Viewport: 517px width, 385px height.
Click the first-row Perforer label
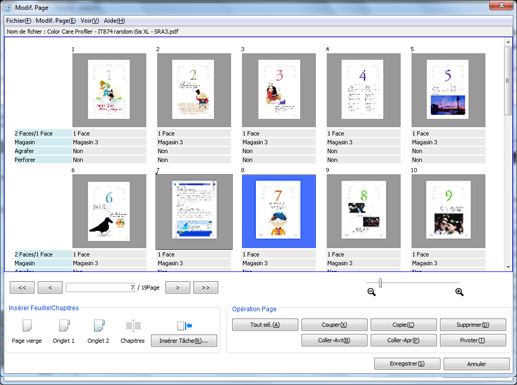coord(43,160)
